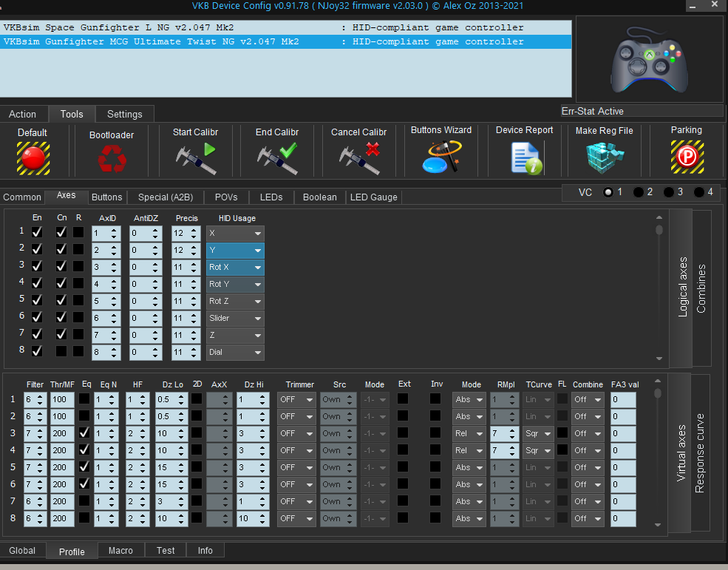Image resolution: width=728 pixels, height=570 pixels.
Task: Switch to the Buttons tab
Action: tap(106, 197)
